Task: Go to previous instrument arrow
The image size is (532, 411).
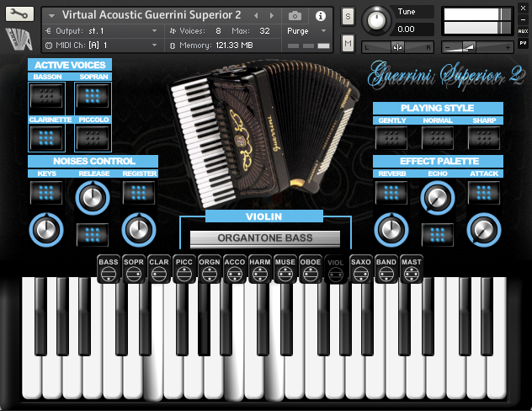Action: click(256, 16)
